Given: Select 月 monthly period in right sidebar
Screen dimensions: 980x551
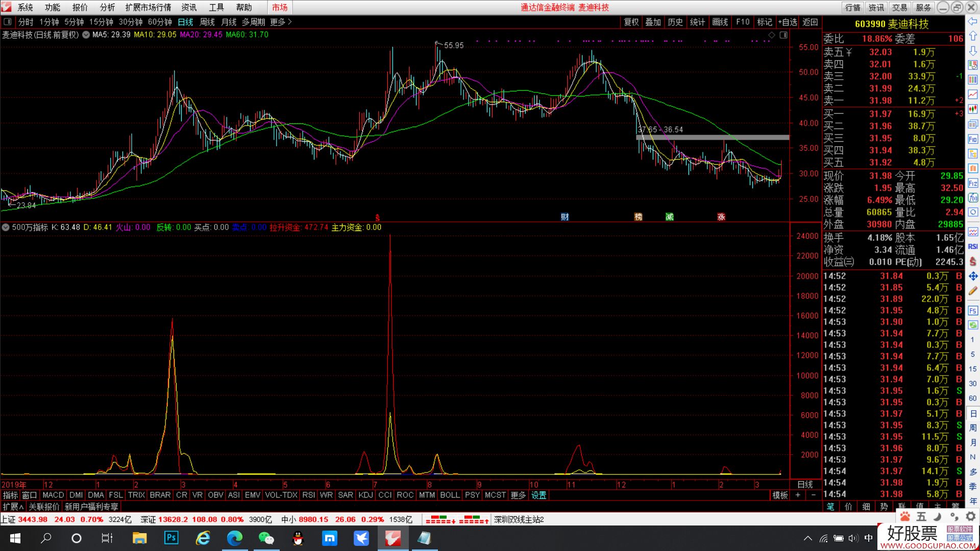Looking at the screenshot, I should click(973, 442).
